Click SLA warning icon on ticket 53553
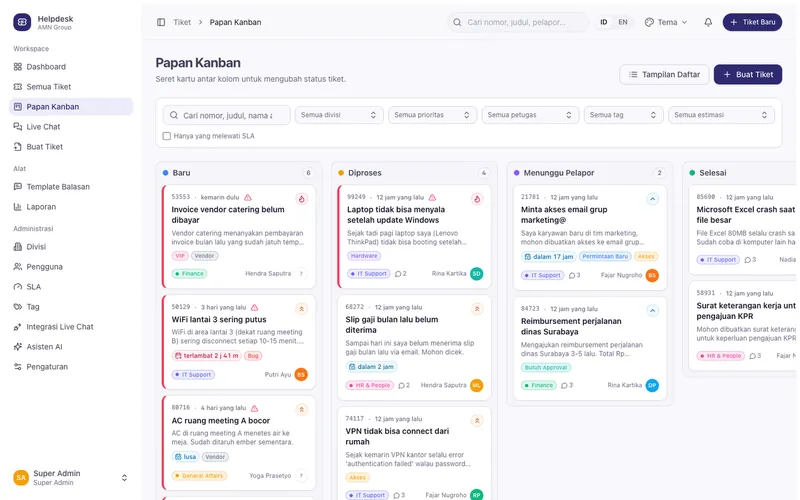Viewport: 800px width, 500px height. (x=247, y=197)
